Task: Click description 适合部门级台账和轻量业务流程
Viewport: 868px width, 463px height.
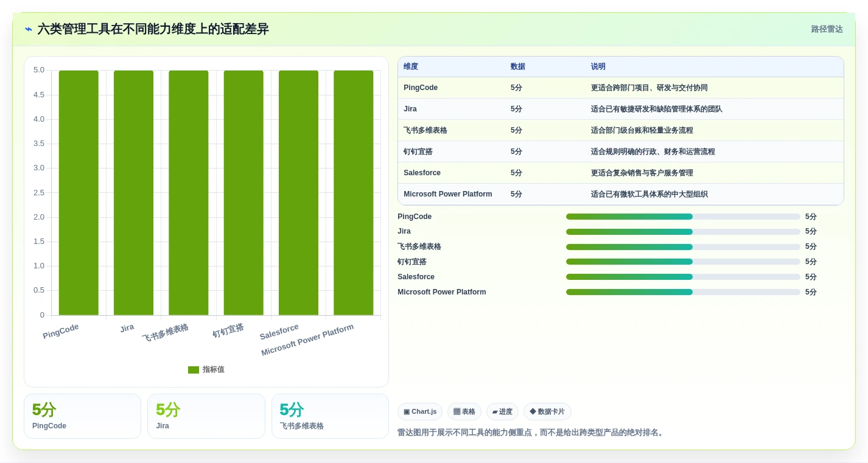Action: click(x=642, y=130)
